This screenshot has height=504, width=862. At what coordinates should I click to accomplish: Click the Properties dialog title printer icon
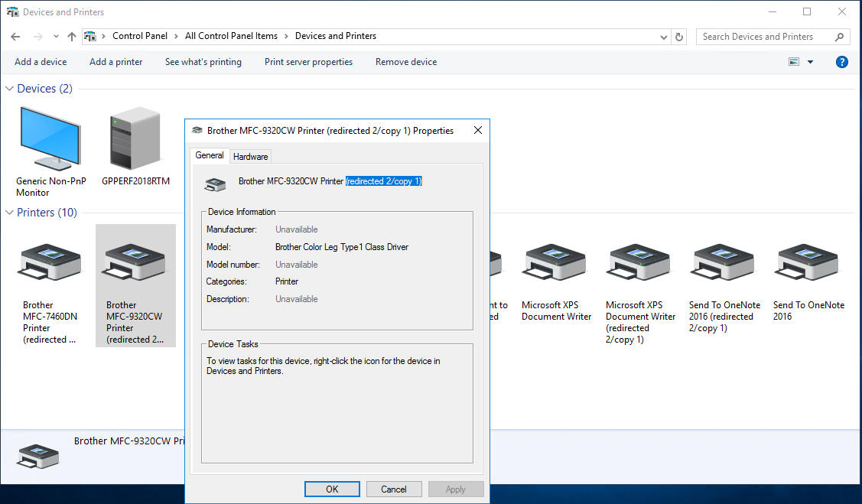[x=197, y=130]
